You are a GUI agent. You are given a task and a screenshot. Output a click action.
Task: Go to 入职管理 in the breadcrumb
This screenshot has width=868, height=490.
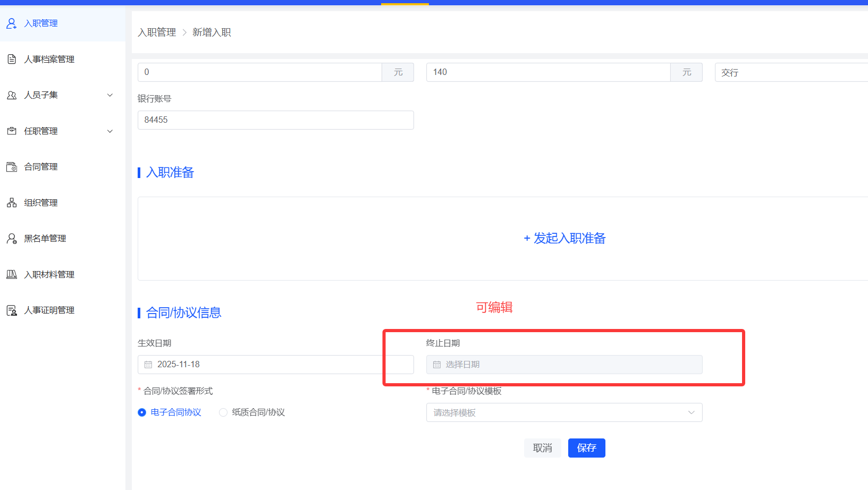coord(157,32)
